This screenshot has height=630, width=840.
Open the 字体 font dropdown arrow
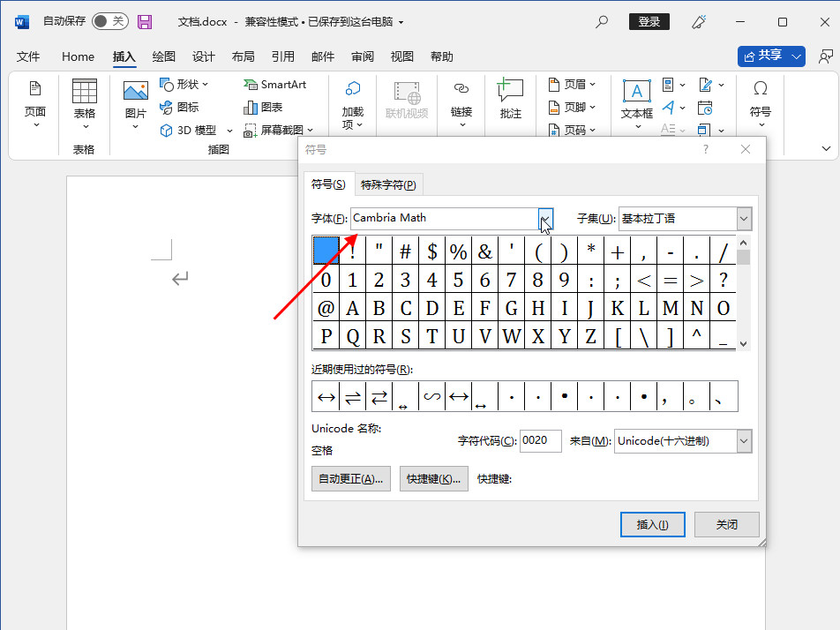(x=545, y=219)
